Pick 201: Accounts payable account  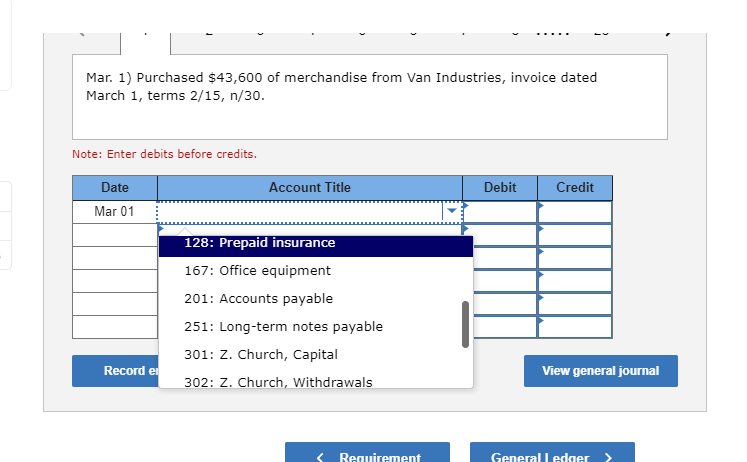[x=315, y=299]
